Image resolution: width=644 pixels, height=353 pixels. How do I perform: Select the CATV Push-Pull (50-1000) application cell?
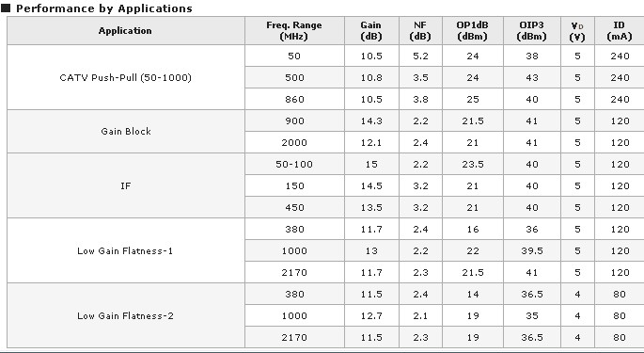pos(126,77)
